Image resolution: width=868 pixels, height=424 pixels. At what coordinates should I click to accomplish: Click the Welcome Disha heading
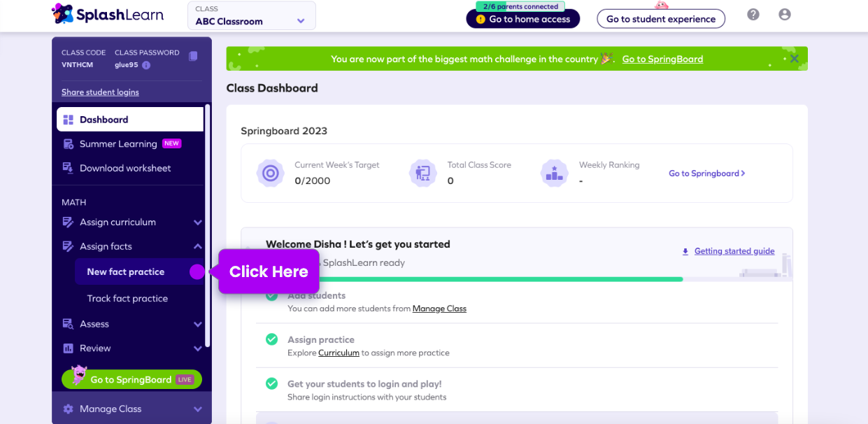click(357, 244)
